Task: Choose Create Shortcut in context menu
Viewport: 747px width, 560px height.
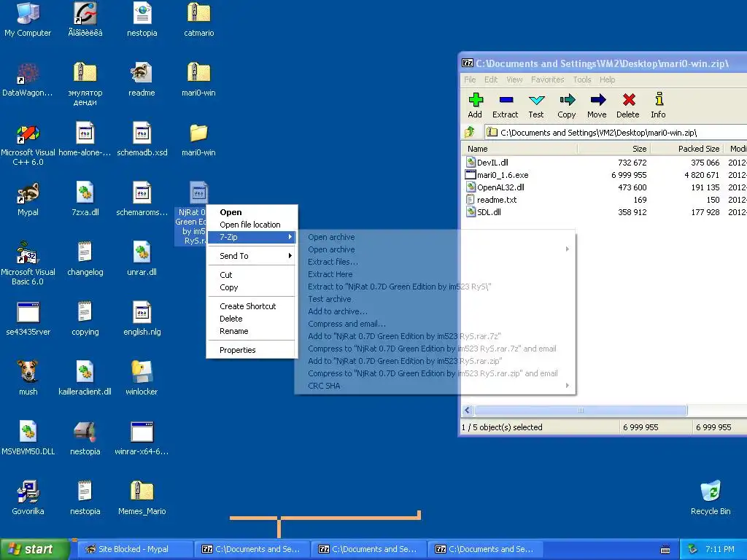Action: (252, 306)
